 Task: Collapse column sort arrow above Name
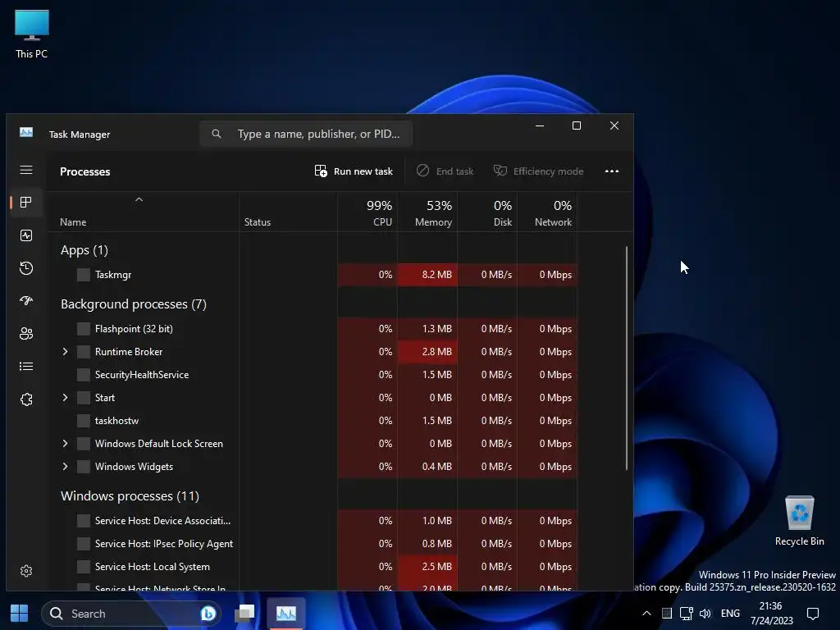click(x=139, y=200)
